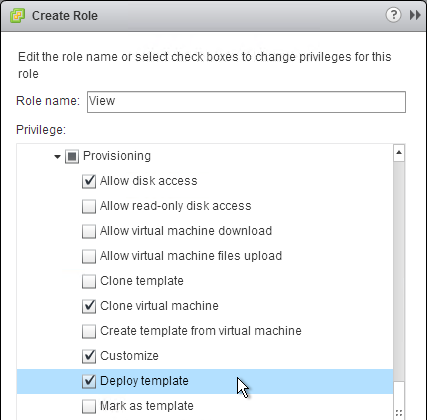Uncheck Clone virtual machine

89,306
